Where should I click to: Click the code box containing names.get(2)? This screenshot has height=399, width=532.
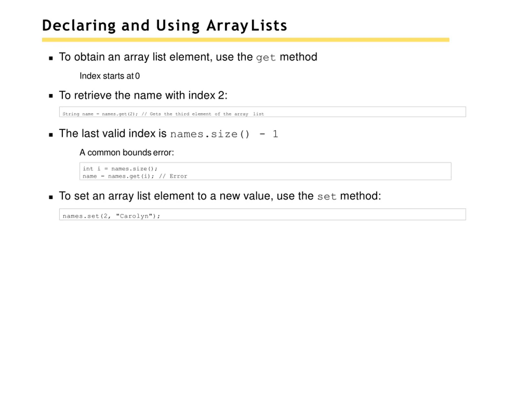(x=262, y=112)
